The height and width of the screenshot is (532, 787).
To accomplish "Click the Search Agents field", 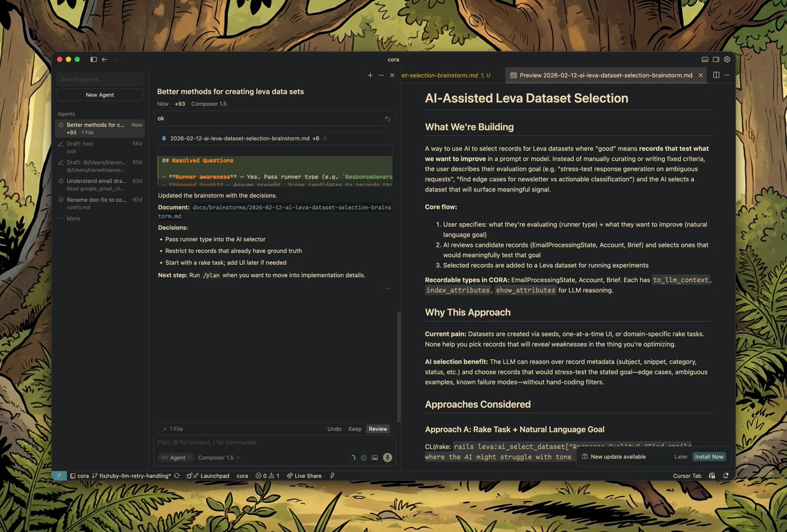I will (100, 79).
